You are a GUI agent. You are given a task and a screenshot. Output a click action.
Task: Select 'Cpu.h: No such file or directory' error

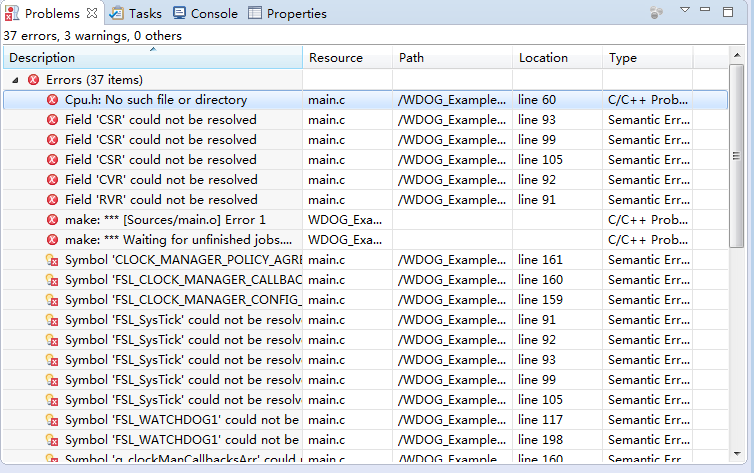(365, 100)
